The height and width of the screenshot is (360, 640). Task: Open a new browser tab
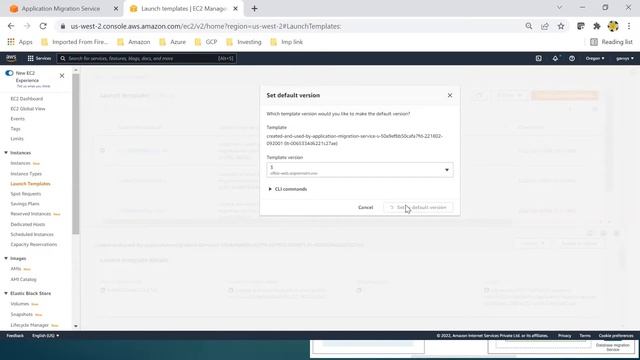(x=254, y=9)
